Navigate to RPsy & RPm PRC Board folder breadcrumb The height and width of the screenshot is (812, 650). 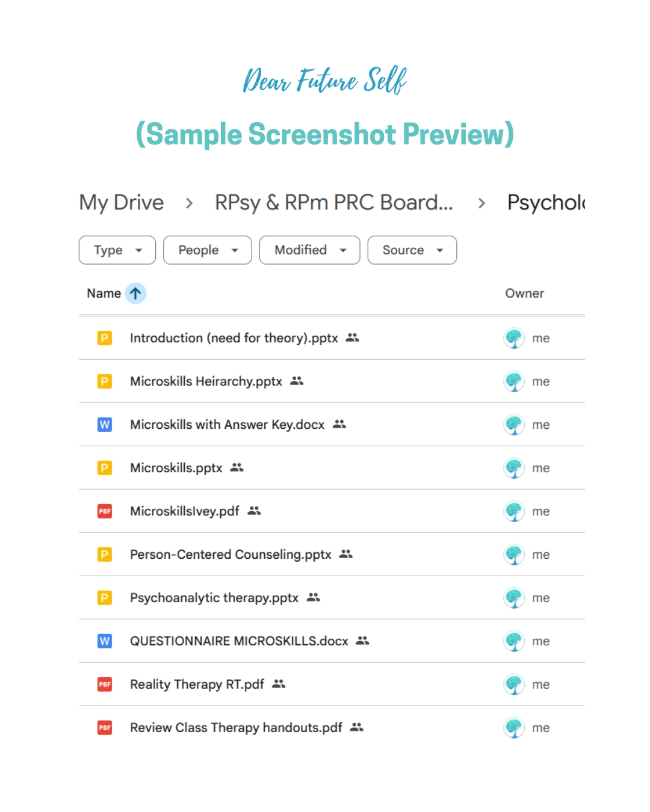click(334, 203)
